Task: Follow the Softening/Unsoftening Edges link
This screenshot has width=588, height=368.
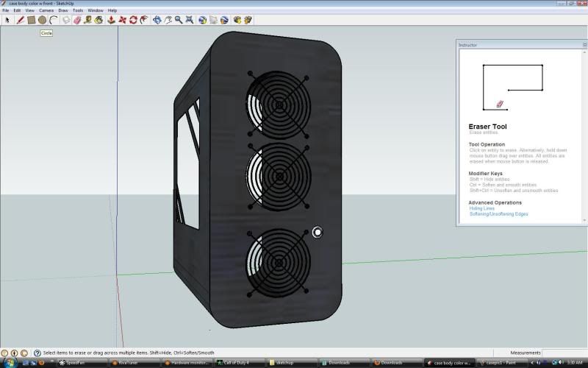Action: click(499, 214)
